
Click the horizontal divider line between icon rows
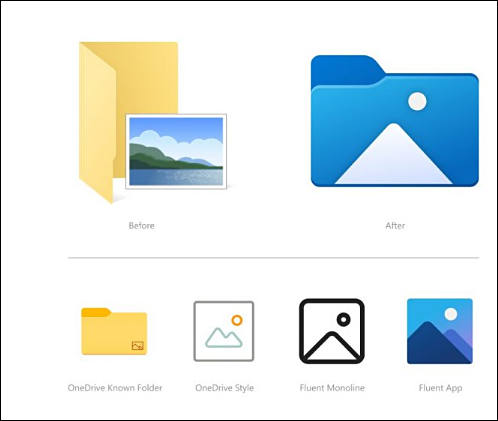click(x=273, y=258)
